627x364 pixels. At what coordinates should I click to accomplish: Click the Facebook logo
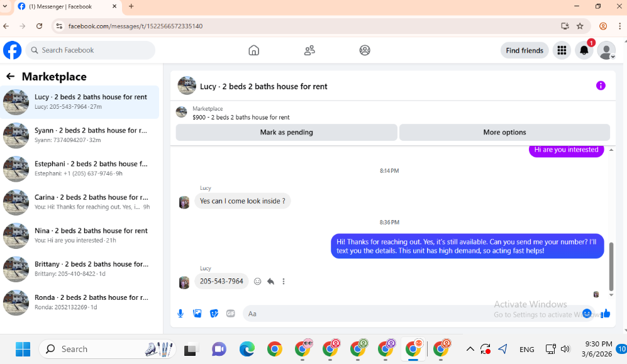(x=13, y=50)
